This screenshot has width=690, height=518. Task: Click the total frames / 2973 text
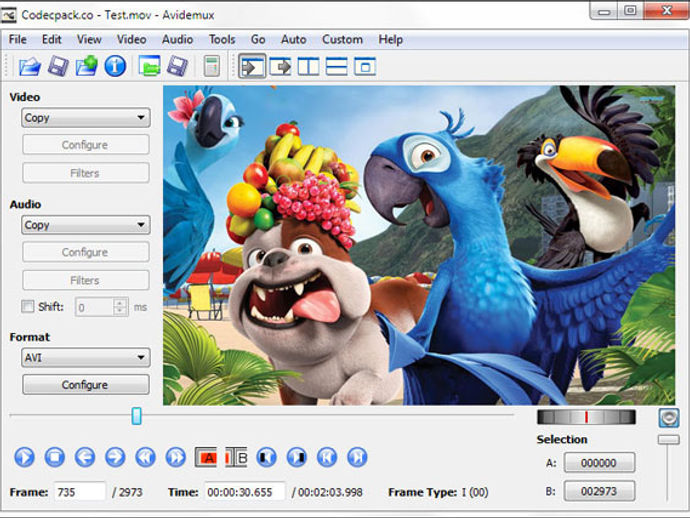click(127, 492)
